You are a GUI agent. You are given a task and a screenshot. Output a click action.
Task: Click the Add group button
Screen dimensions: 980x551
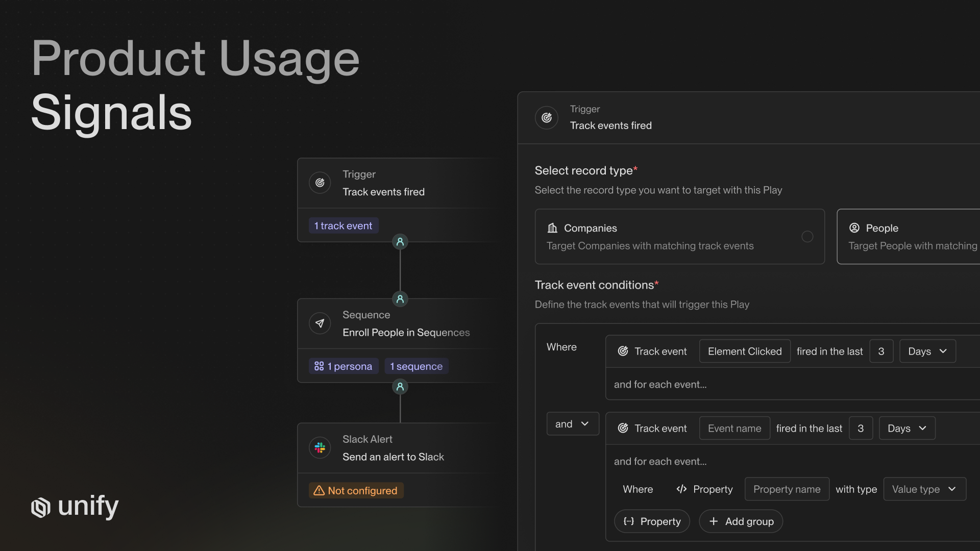(x=741, y=521)
